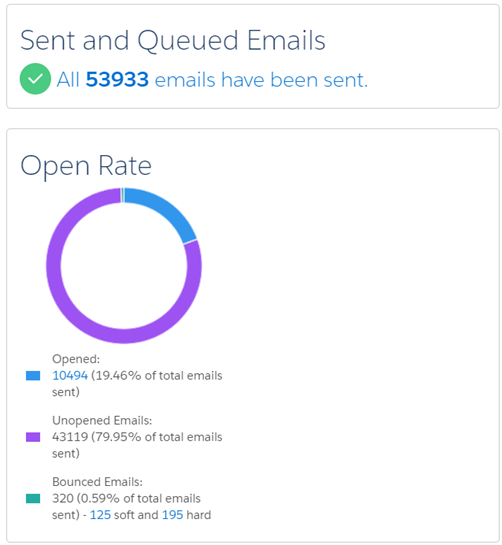Click the 320 bounced count text
502x545 pixels.
(63, 498)
